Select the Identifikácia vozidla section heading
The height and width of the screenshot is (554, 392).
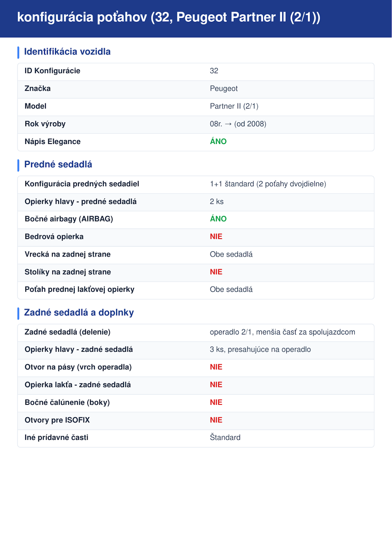point(67,52)
